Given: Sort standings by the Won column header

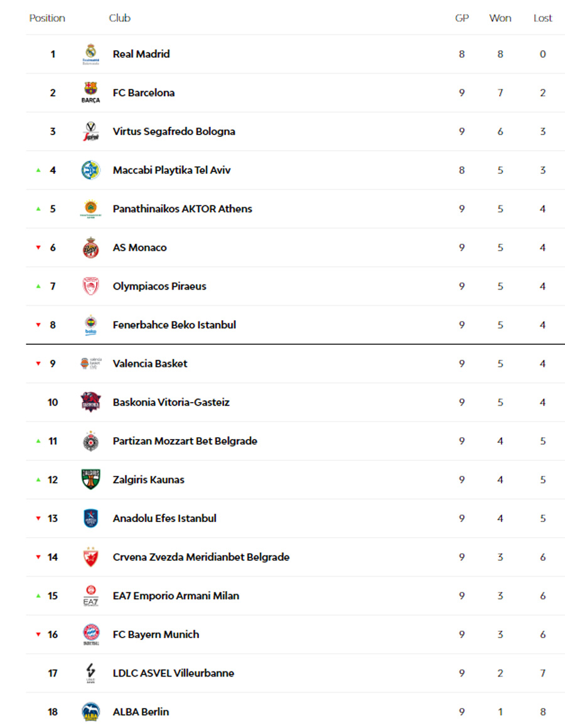Looking at the screenshot, I should (500, 18).
